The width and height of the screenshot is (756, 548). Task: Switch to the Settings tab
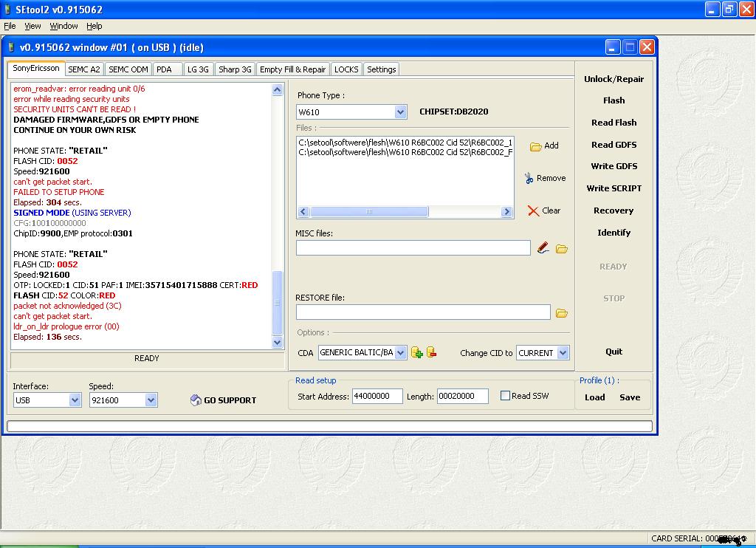click(382, 69)
